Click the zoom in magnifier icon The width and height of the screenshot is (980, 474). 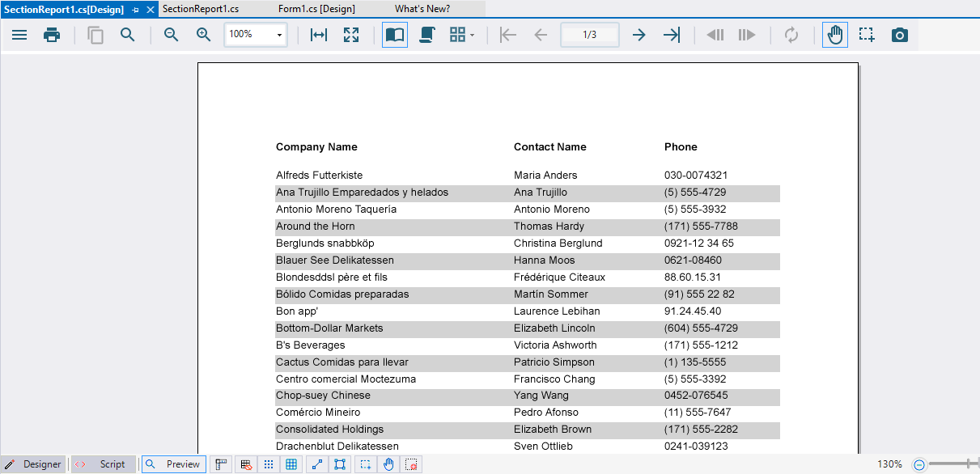coord(204,35)
